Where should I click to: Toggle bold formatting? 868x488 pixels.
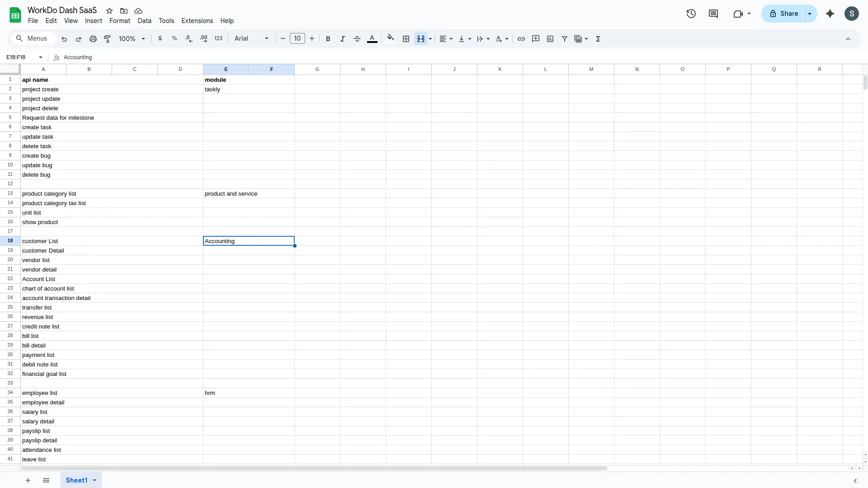click(328, 39)
